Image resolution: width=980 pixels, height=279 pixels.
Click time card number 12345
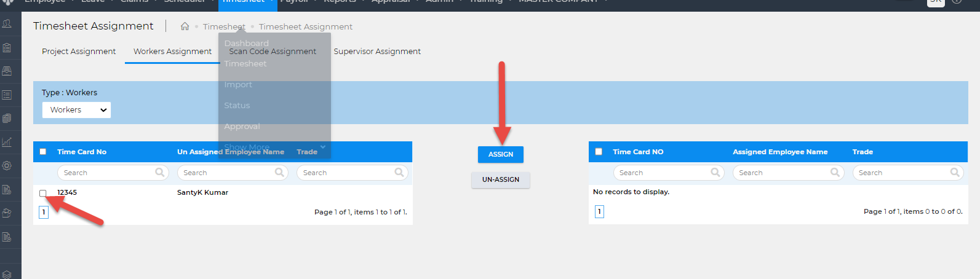67,192
